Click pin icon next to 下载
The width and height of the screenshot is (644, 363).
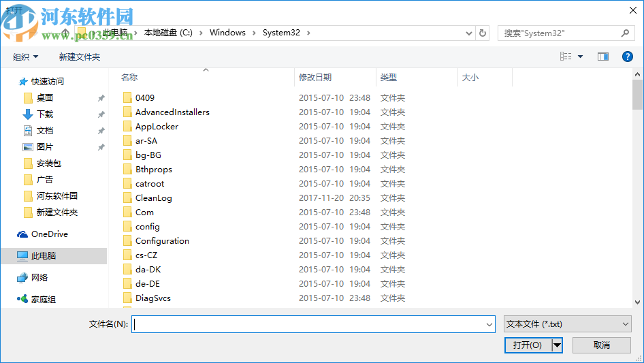pos(101,114)
